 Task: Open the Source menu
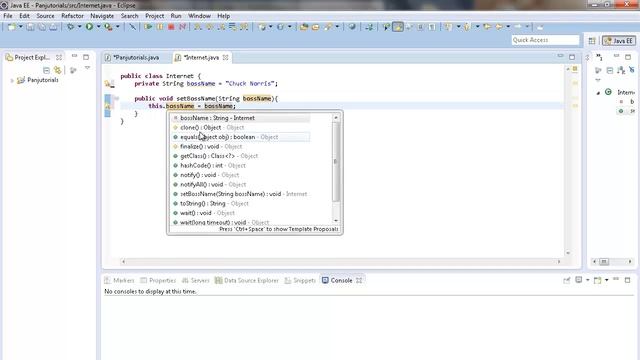(45, 16)
